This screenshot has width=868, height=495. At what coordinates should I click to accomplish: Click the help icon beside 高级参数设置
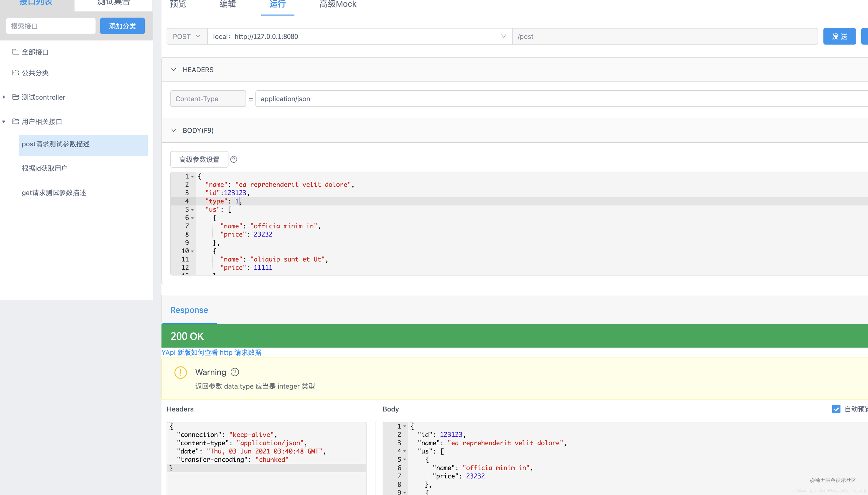point(234,160)
